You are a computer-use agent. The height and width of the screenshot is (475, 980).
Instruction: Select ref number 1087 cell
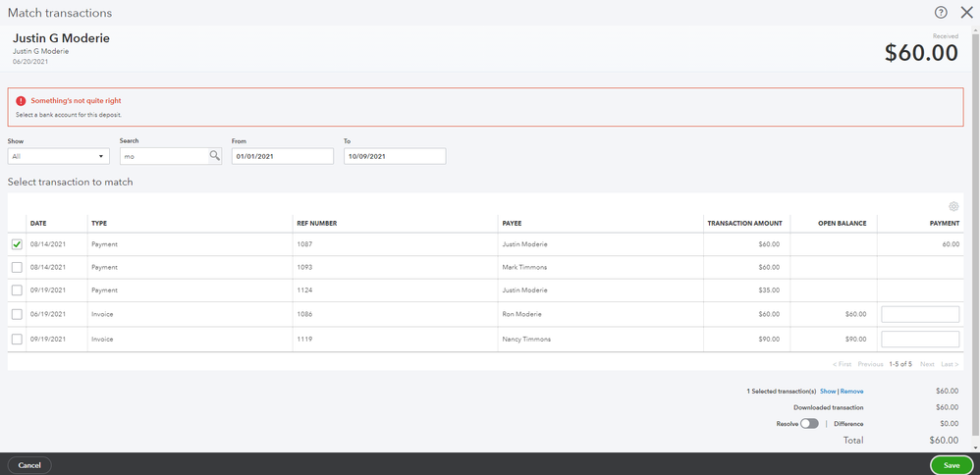[304, 244]
